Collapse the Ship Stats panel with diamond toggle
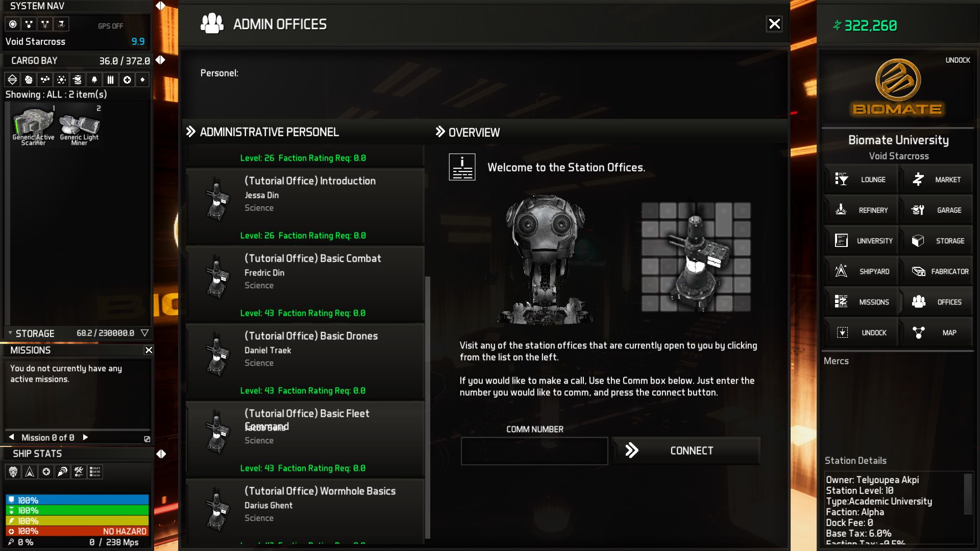980x551 pixels. coord(161,454)
